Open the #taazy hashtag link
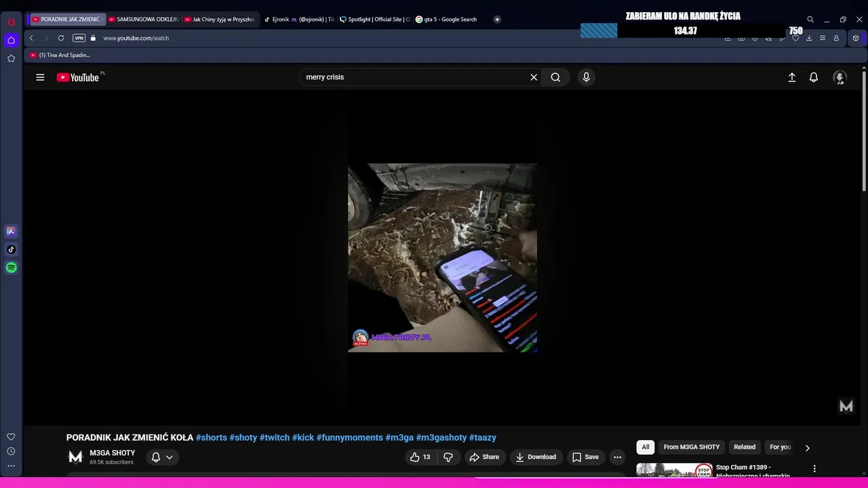 click(483, 438)
